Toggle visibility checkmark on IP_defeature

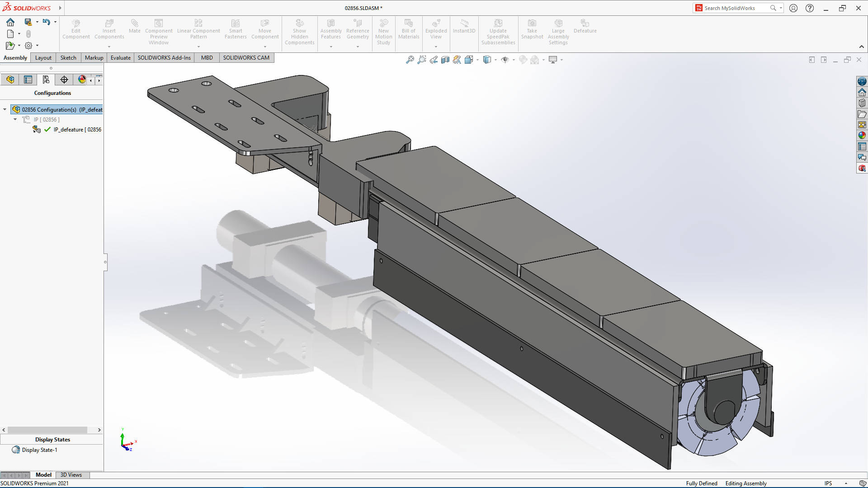click(x=47, y=129)
